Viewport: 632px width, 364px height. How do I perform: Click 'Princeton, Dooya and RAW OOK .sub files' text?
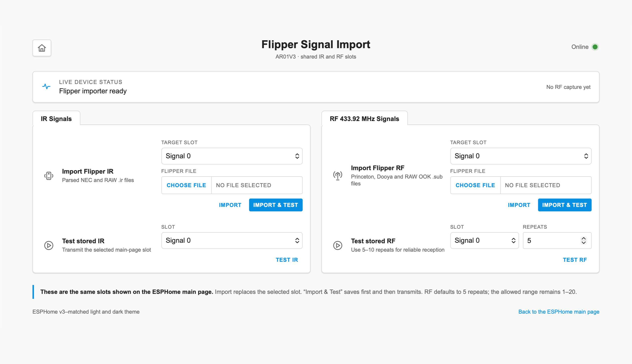tap(397, 180)
